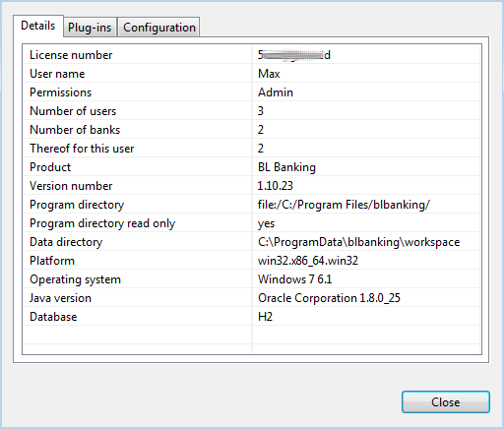The width and height of the screenshot is (504, 429).
Task: Select the BL Banking value
Action: pyautogui.click(x=286, y=167)
